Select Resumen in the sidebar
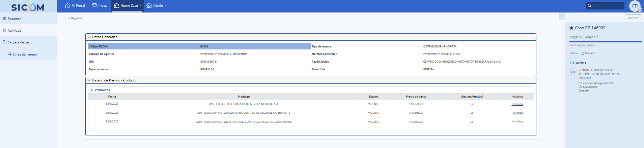This screenshot has width=644, height=148. click(15, 19)
